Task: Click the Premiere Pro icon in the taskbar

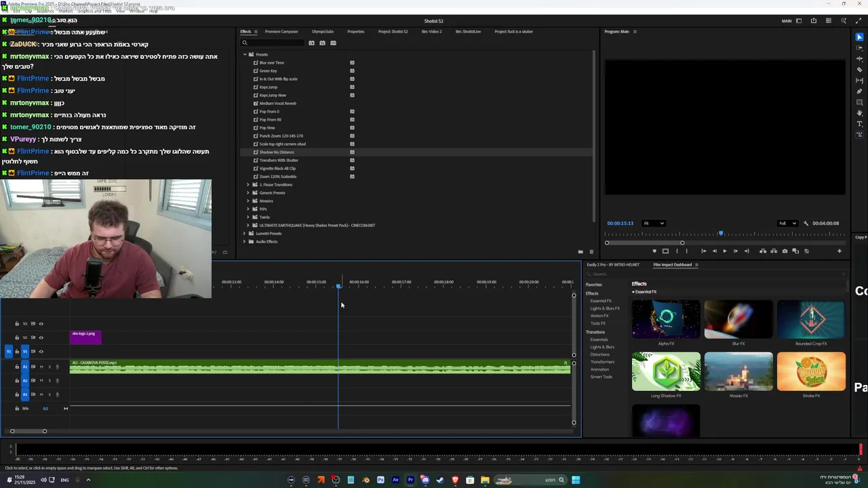Action: [410, 480]
